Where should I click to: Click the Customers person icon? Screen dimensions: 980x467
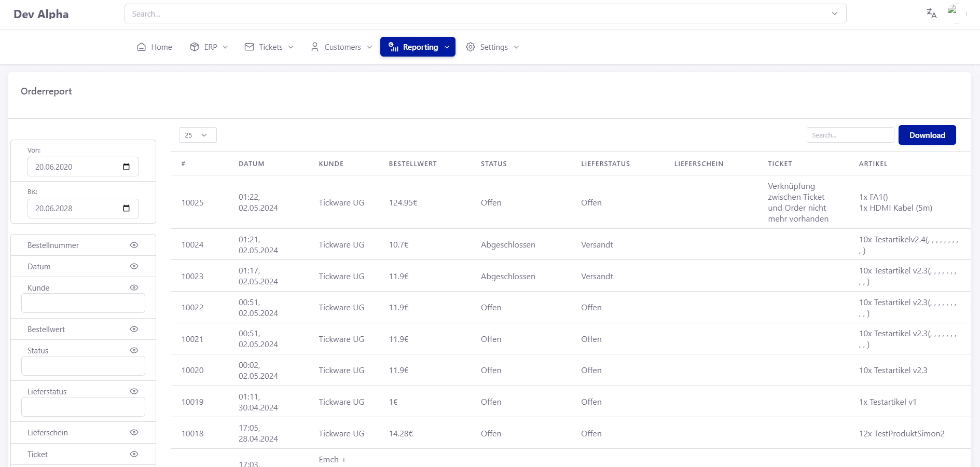(315, 47)
